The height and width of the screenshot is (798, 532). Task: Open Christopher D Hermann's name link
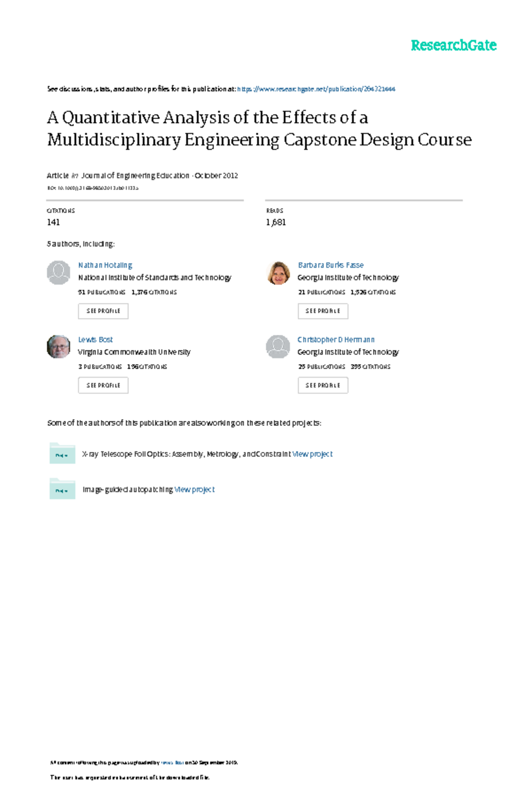pyautogui.click(x=336, y=340)
